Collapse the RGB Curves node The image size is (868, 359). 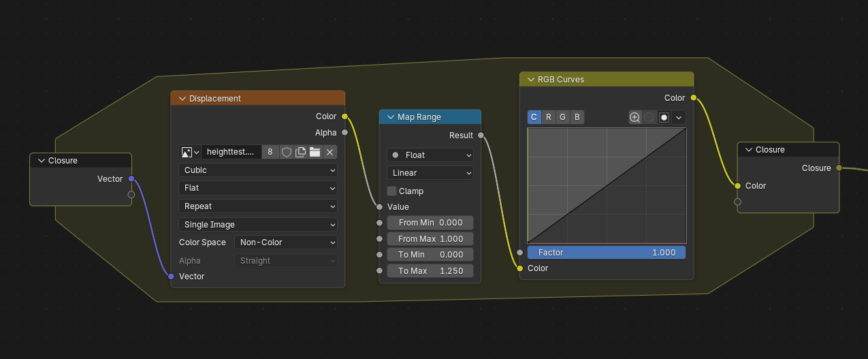(x=531, y=80)
